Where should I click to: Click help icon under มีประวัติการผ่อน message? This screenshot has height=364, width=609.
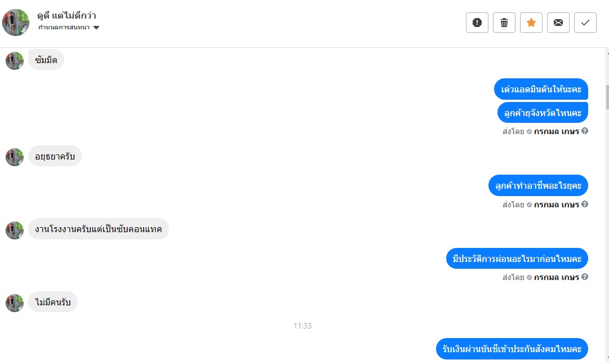pos(585,277)
